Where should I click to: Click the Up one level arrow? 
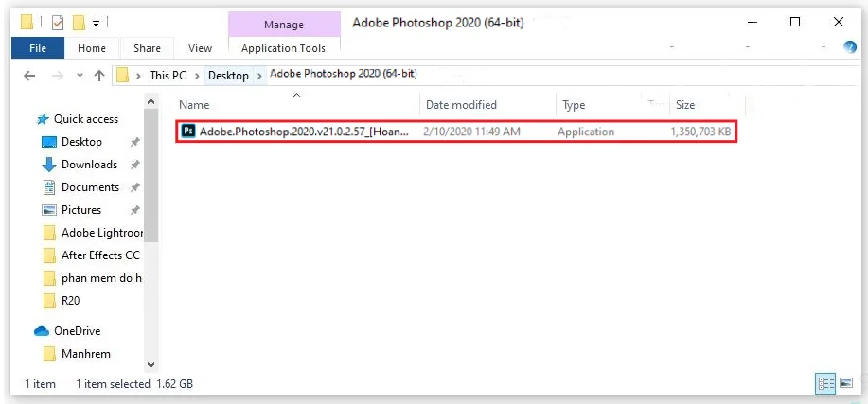(99, 76)
